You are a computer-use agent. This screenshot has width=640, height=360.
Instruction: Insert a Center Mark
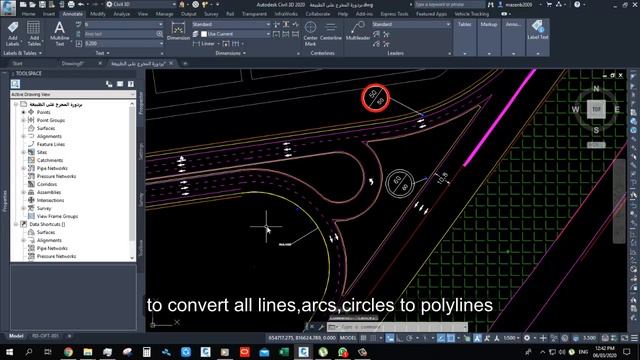(311, 33)
